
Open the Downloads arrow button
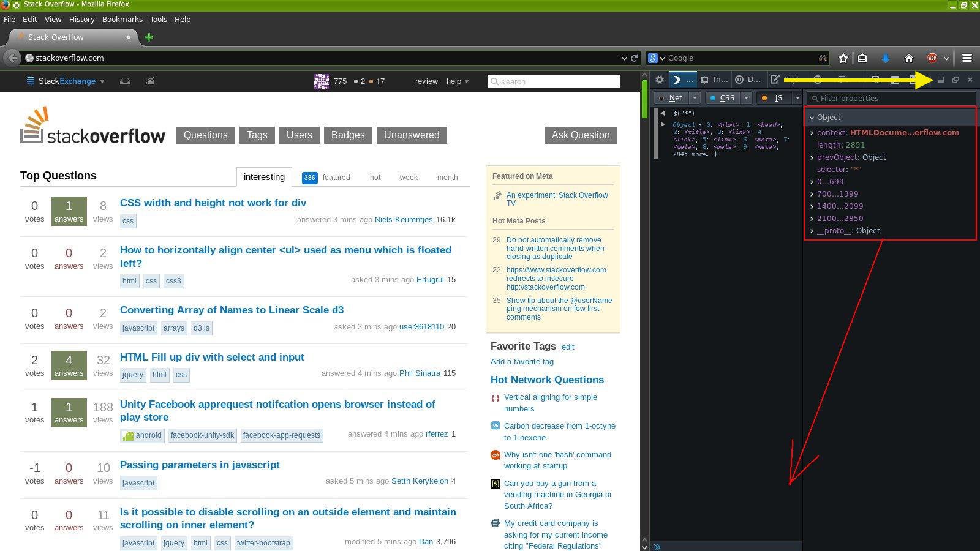pyautogui.click(x=885, y=58)
